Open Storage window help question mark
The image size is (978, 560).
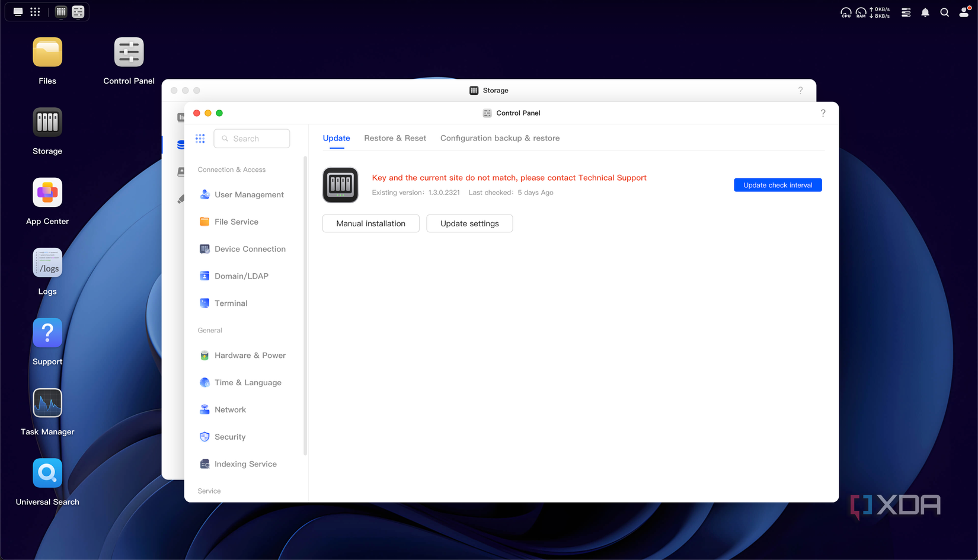[800, 91]
